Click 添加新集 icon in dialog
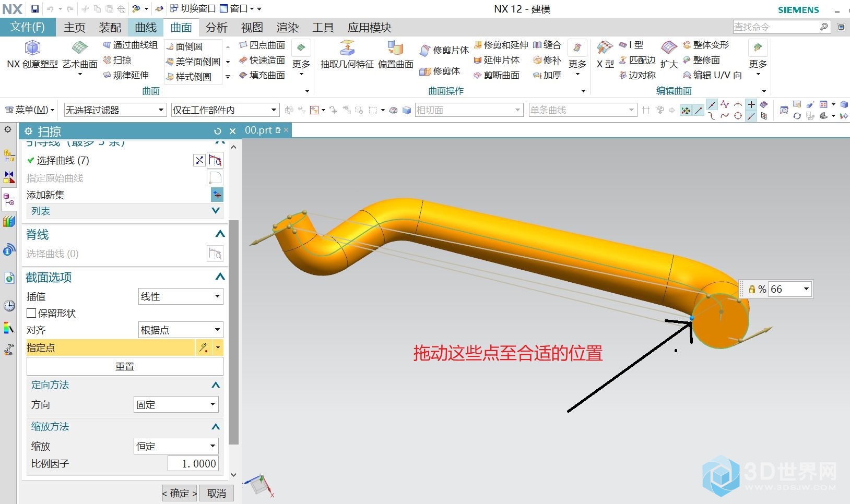Screen dimensions: 850x504 click(217, 195)
